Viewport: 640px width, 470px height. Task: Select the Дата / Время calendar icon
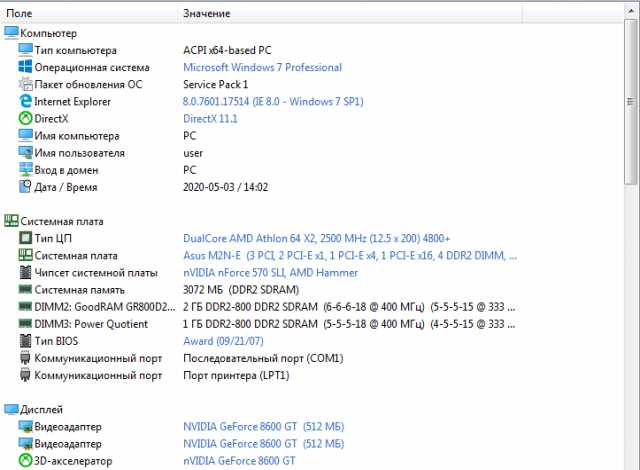25,186
